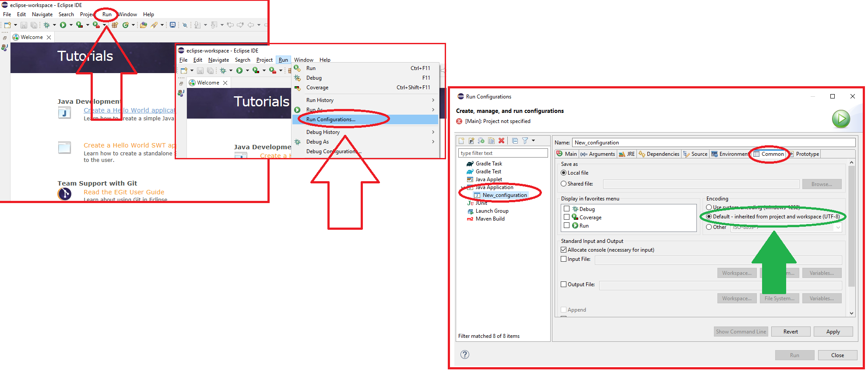Check Run in favorites menu list
868x372 pixels.
(566, 225)
